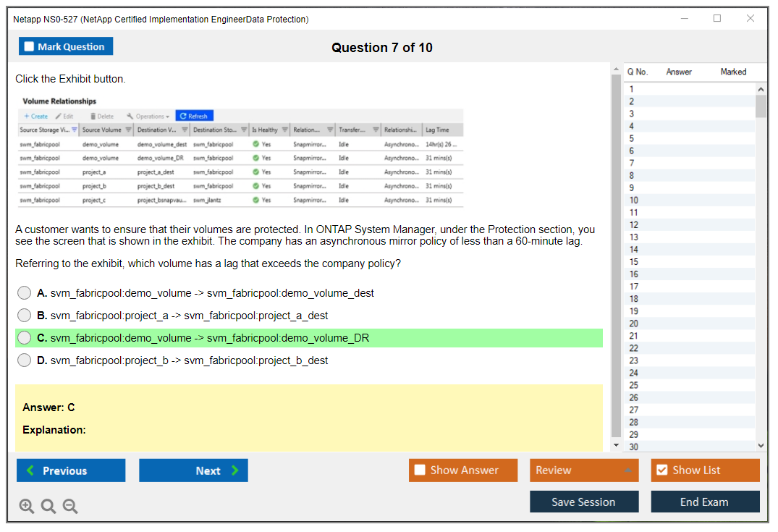Select question 10 in the list

(x=634, y=200)
